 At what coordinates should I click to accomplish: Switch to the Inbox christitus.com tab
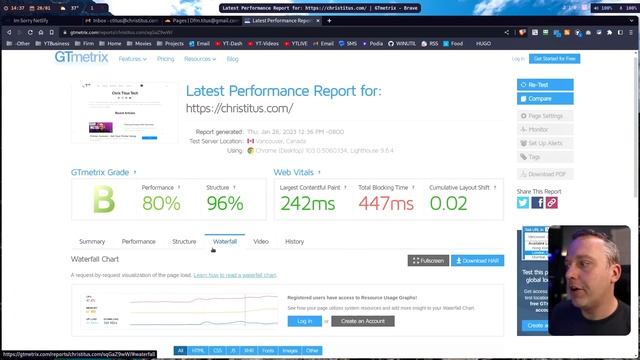pos(122,20)
